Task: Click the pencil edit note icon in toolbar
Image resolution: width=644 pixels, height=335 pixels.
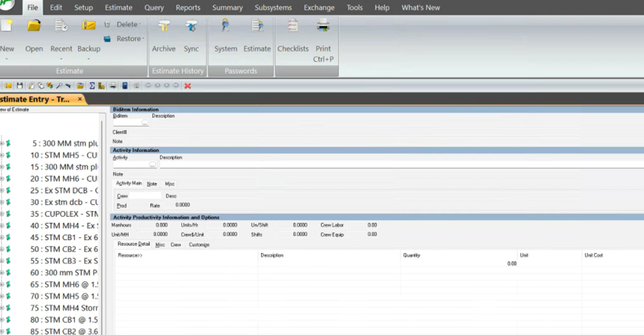Action: pos(32,86)
